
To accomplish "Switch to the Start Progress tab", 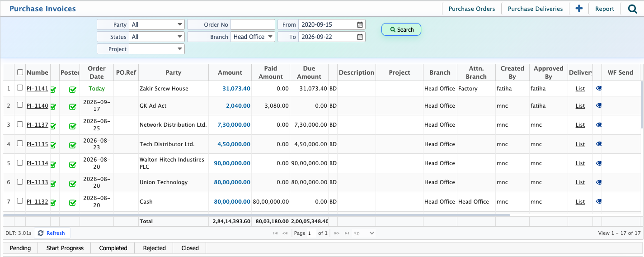I will point(65,248).
